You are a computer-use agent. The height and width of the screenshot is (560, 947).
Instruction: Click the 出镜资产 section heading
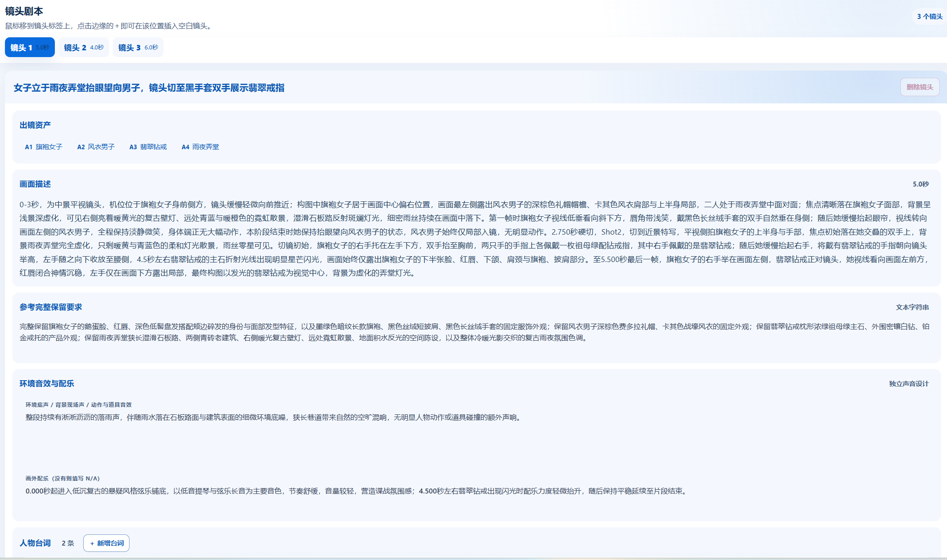pos(35,125)
